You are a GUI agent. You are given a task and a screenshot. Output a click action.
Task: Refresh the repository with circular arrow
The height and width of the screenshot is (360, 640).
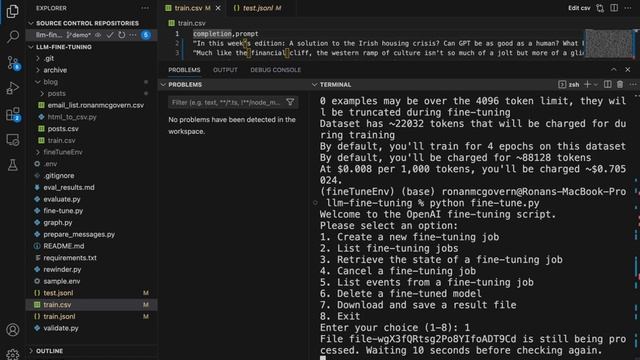pyautogui.click(x=122, y=35)
